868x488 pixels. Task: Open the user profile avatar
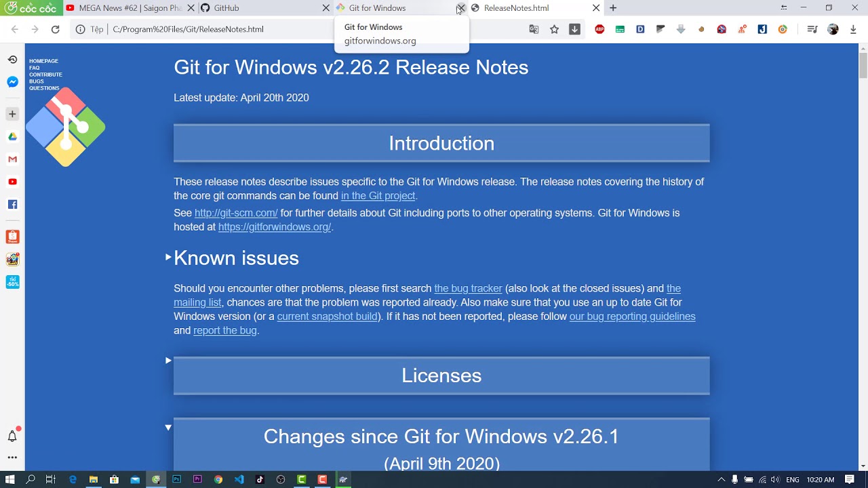pos(833,29)
